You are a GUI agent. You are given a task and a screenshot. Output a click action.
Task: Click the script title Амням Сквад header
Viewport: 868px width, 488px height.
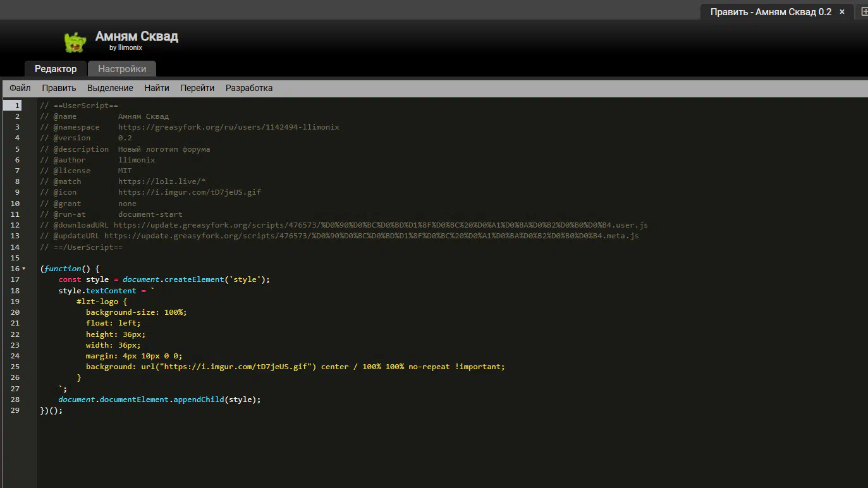click(137, 37)
